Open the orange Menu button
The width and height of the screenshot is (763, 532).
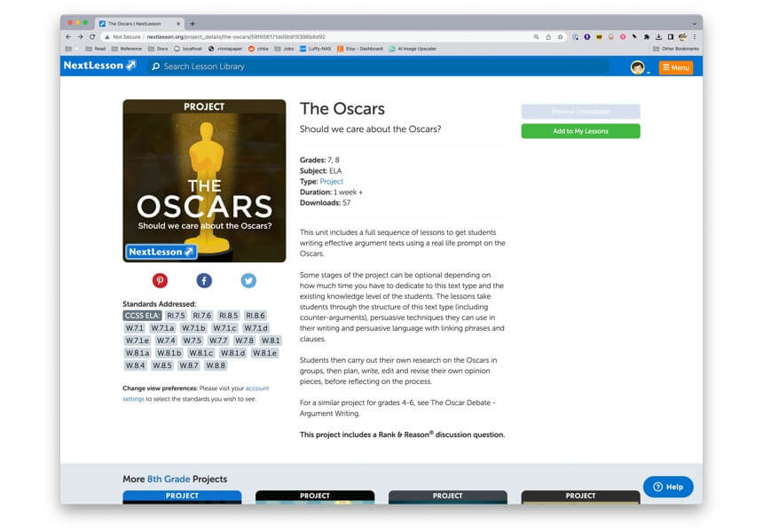(x=675, y=67)
